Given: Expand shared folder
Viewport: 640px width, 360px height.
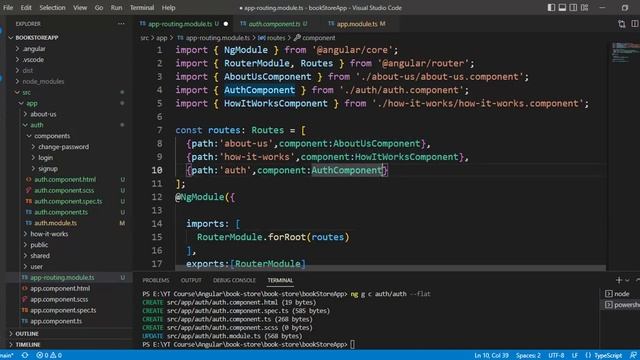Looking at the screenshot, I should [x=40, y=256].
